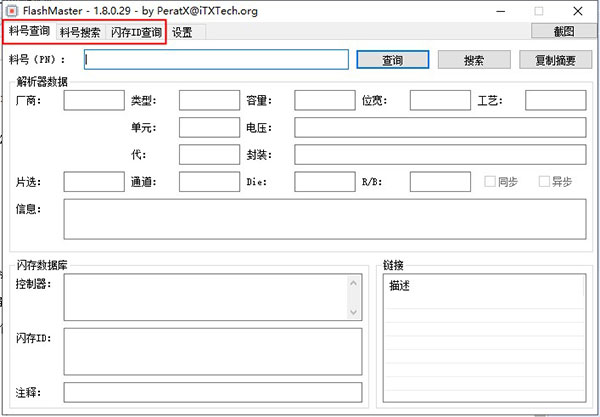Click the 搜索 button

click(474, 60)
